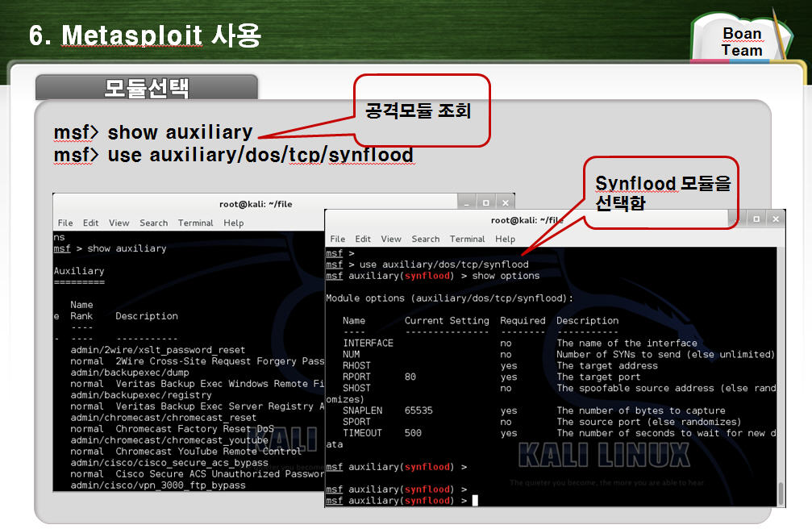
Task: Minimize the left terminal window
Action: point(467,202)
